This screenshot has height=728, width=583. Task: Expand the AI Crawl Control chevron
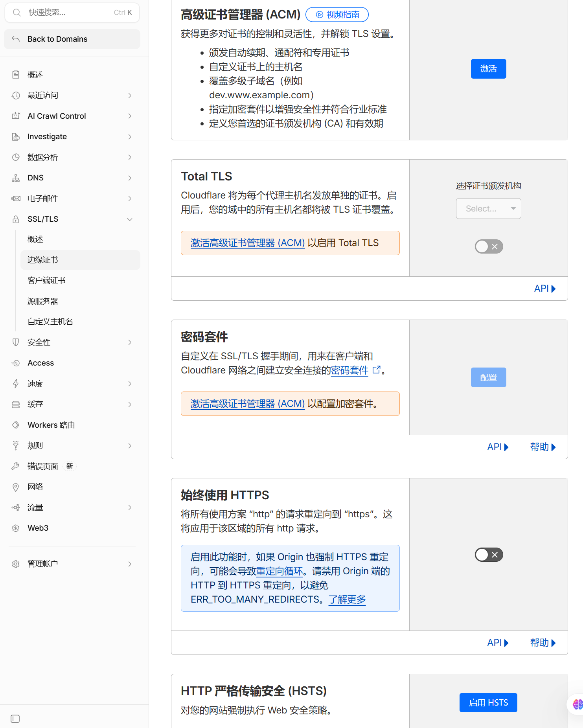[x=130, y=116]
